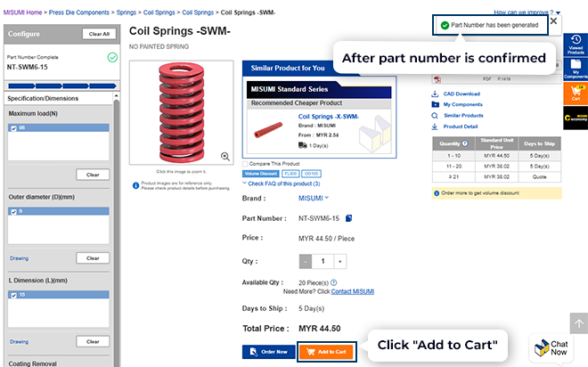Uncheck the L dimension 15 checkbox

pyautogui.click(x=14, y=295)
